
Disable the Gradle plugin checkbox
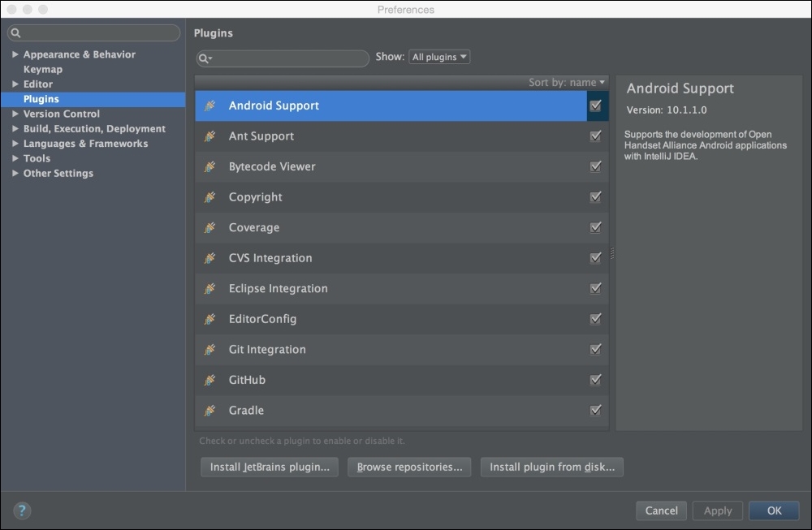[595, 411]
